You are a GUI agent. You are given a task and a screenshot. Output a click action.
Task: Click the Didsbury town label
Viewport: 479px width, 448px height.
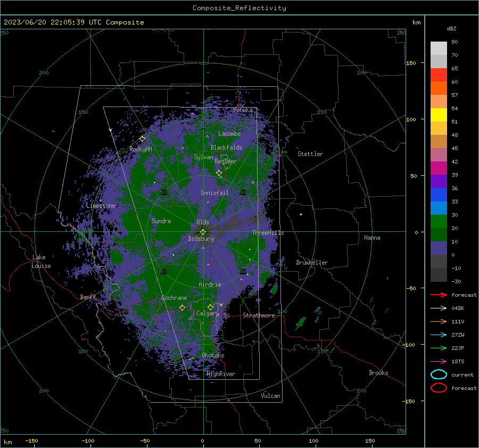click(201, 239)
